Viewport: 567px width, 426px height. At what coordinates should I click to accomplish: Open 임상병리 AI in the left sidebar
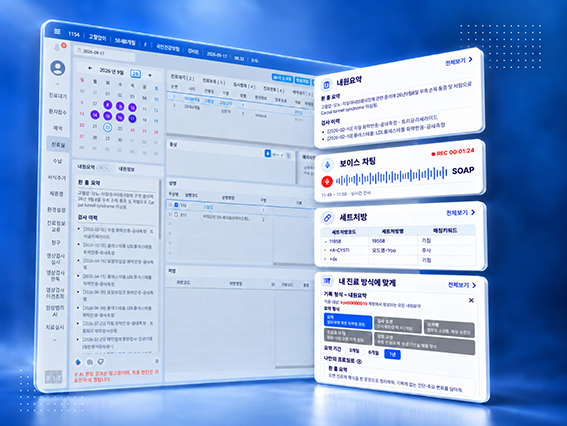[x=55, y=311]
